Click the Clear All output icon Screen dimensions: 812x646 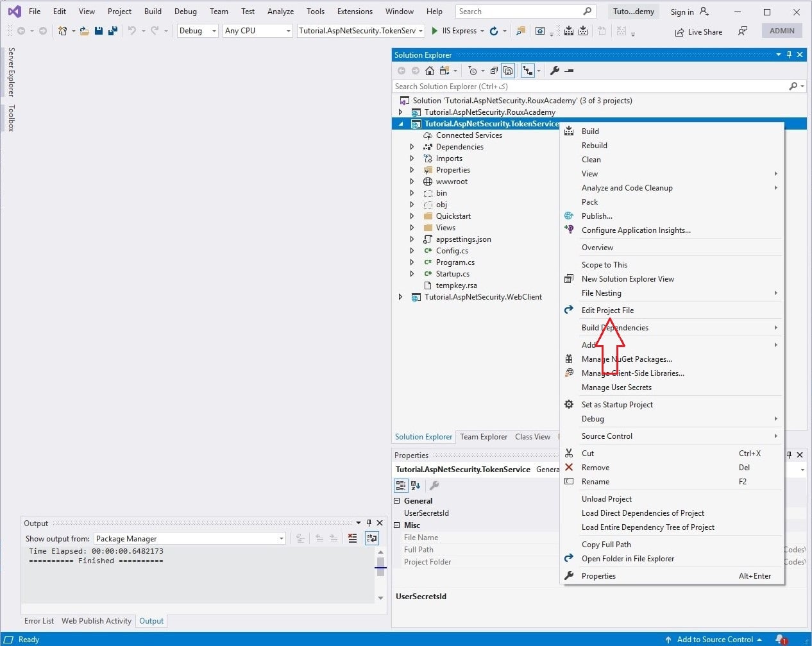point(352,538)
